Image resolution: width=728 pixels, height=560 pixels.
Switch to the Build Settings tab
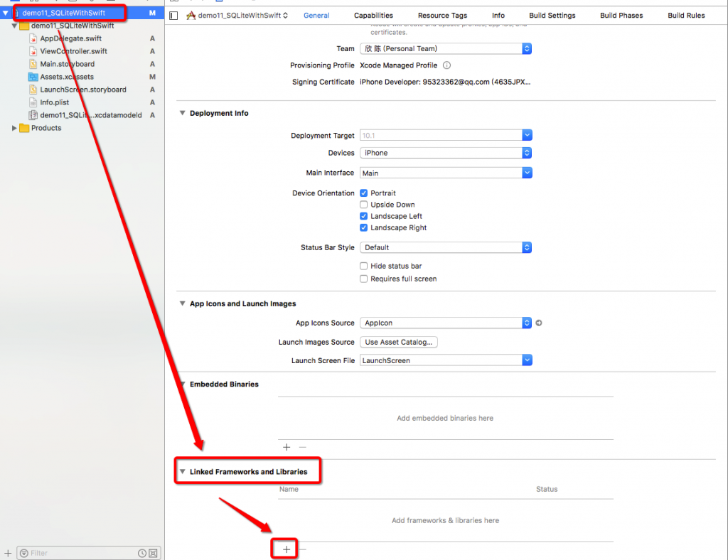[x=552, y=16]
